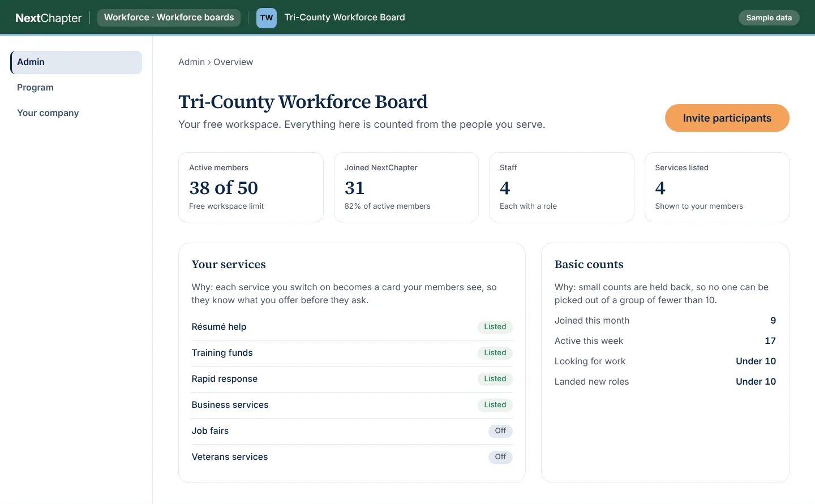Click the Rapid response service name

[224, 379]
